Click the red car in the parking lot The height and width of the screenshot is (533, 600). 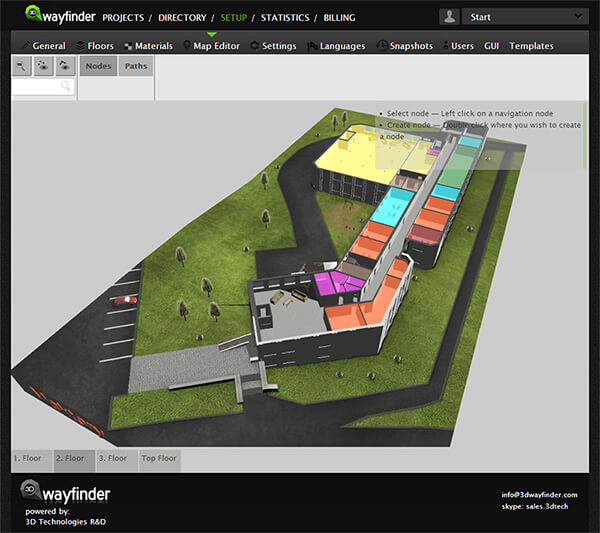point(125,300)
